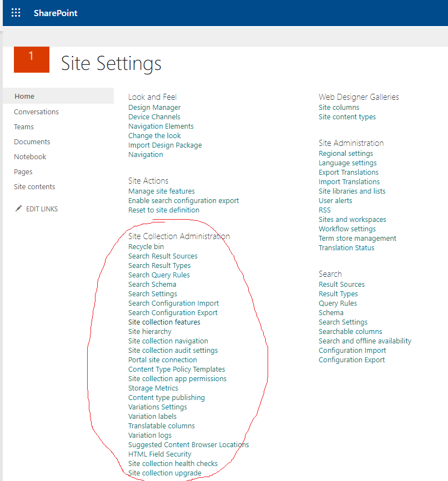Open Import Design Package
Image resolution: width=448 pixels, height=481 pixels.
point(165,145)
